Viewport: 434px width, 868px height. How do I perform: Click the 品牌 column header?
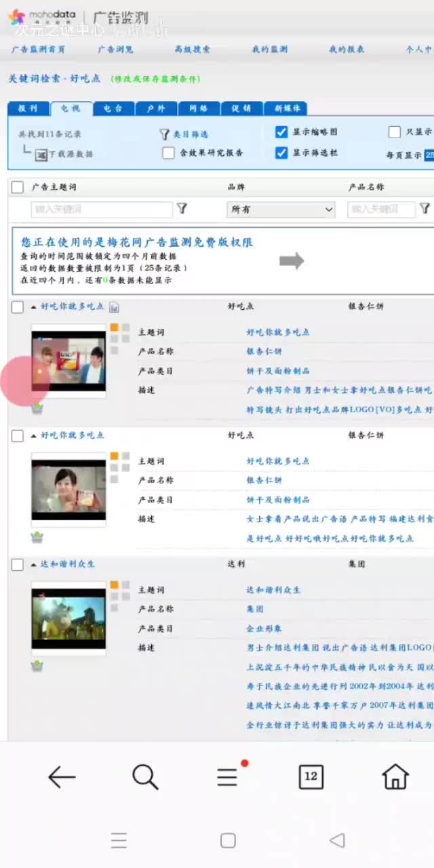pos(236,187)
